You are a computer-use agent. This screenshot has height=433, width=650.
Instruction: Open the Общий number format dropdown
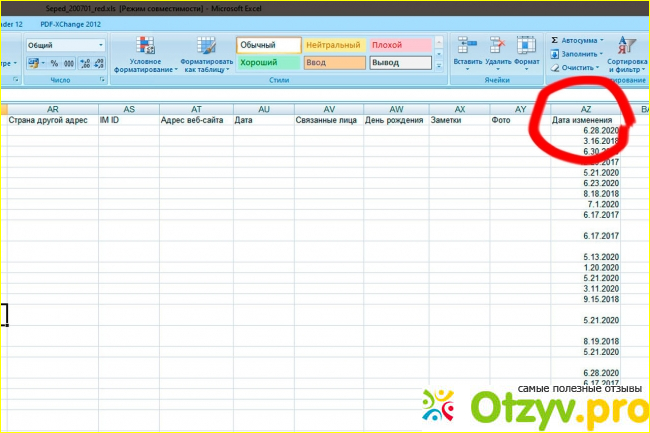pyautogui.click(x=101, y=45)
